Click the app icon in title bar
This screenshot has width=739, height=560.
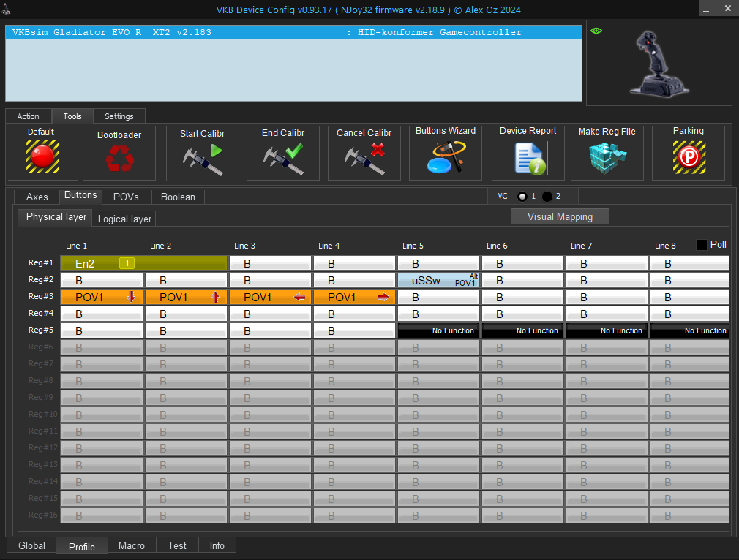[x=7, y=9]
